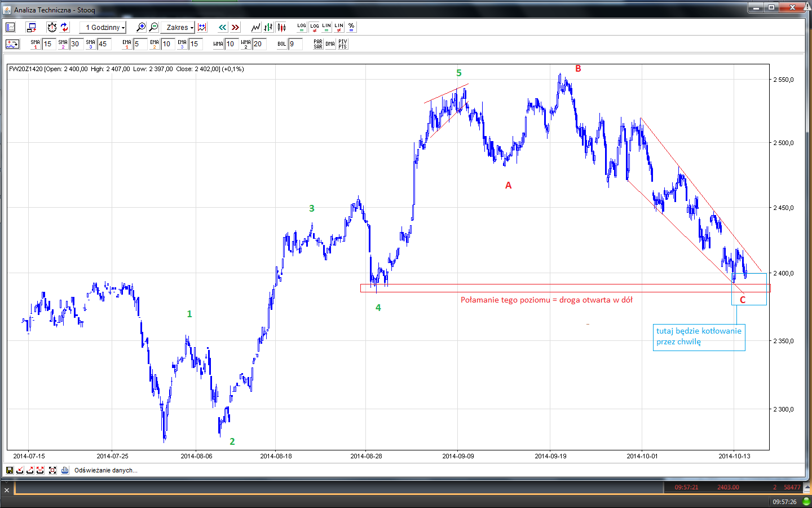
Task: Switch to candlestick chart style
Action: [x=281, y=27]
